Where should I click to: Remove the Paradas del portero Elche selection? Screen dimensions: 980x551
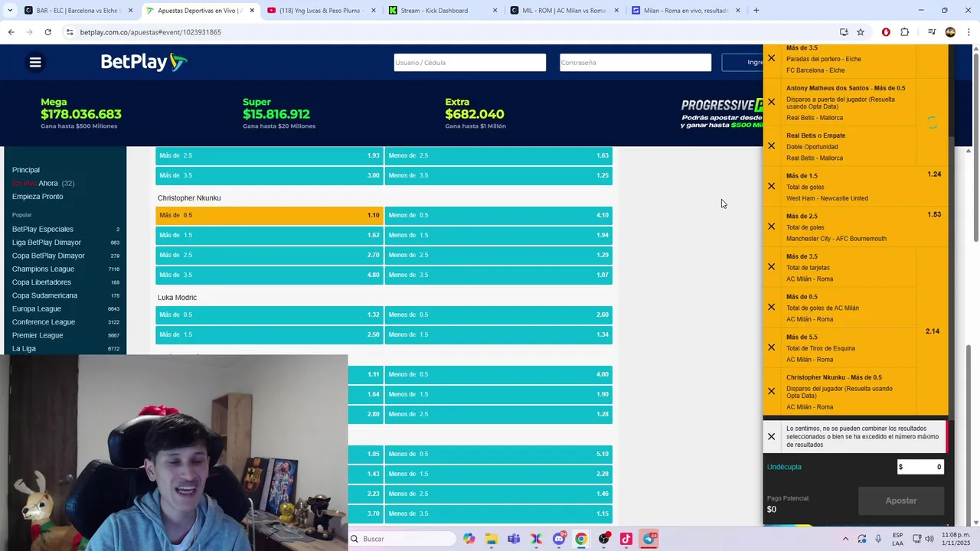771,58
